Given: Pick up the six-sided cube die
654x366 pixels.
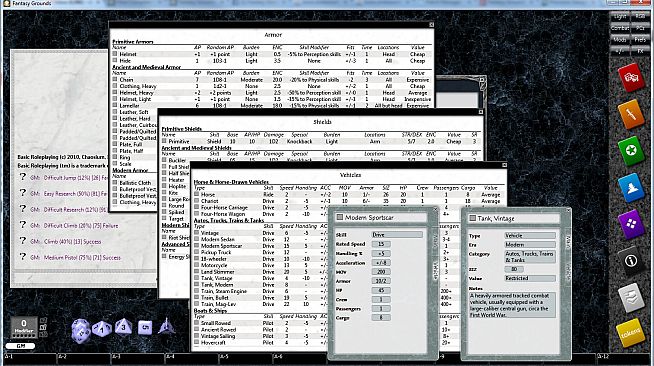Looking at the screenshot, I should pos(145,327).
